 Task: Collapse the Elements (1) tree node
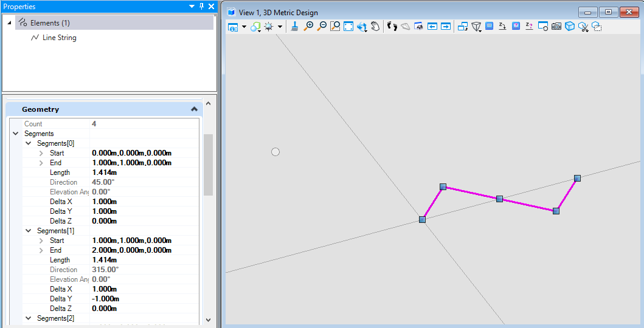[10, 23]
